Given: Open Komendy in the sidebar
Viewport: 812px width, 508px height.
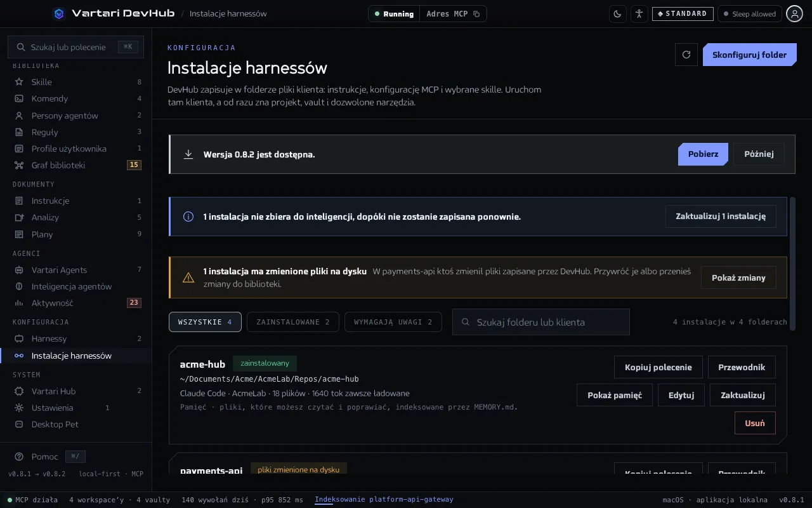Looking at the screenshot, I should pos(76,98).
